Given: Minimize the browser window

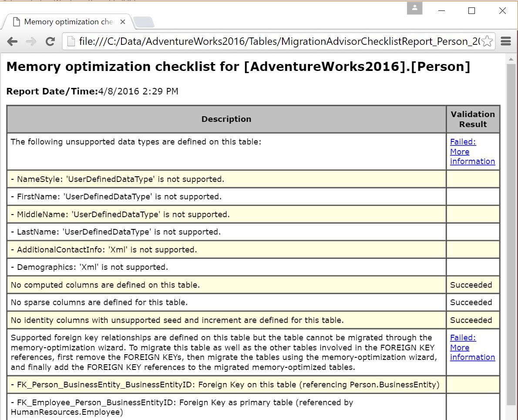Looking at the screenshot, I should 442,10.
